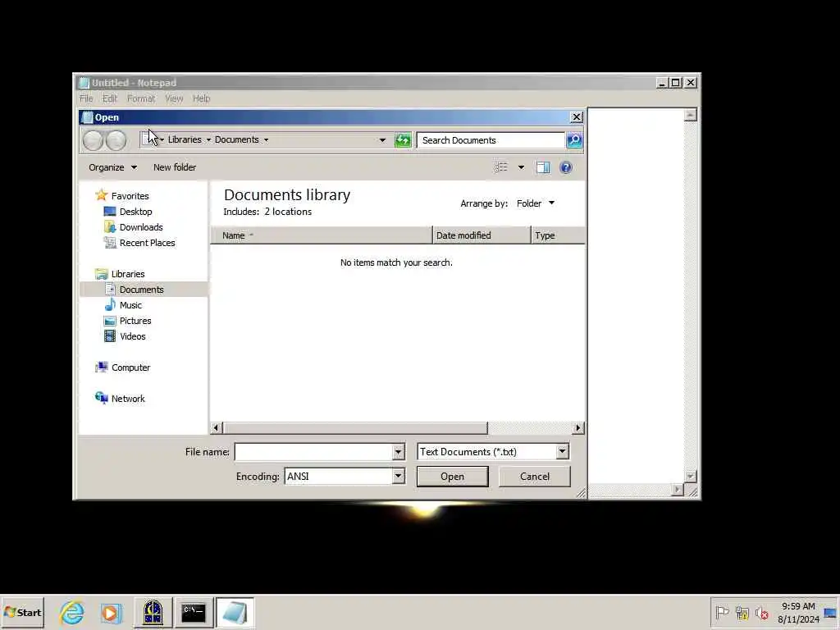Select Computer in navigation pane
Viewport: 840px width, 630px height.
tap(123, 367)
